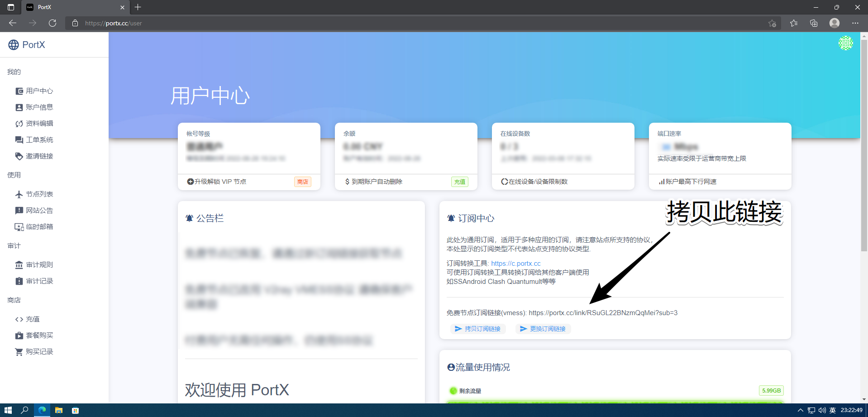This screenshot has width=868, height=417.
Task: Open the browser settings ellipsis menu
Action: click(855, 23)
